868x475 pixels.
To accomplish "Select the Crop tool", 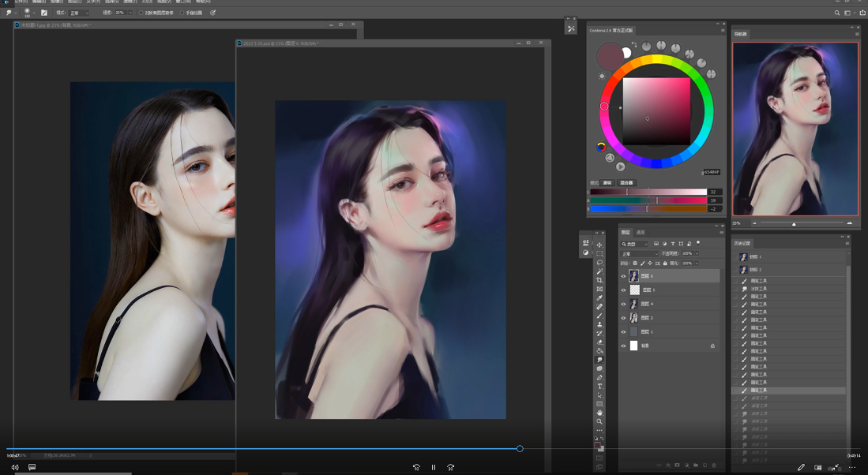I will point(599,280).
